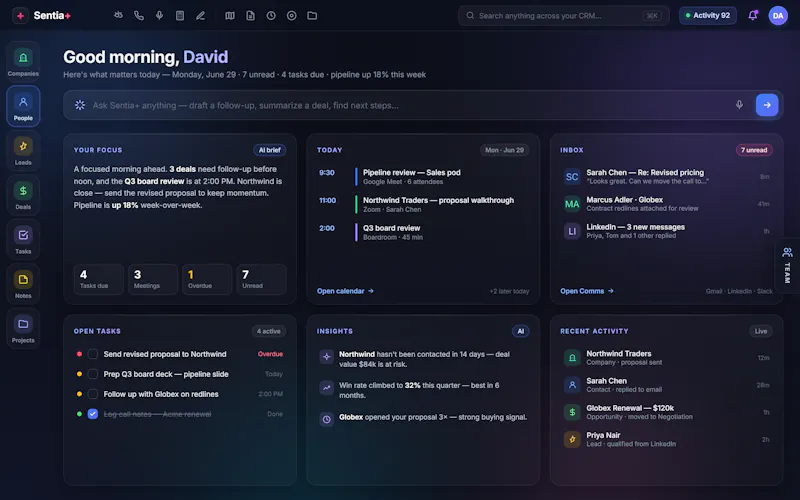This screenshot has height=500, width=800.
Task: Go to Deals in sidebar
Action: tap(23, 195)
